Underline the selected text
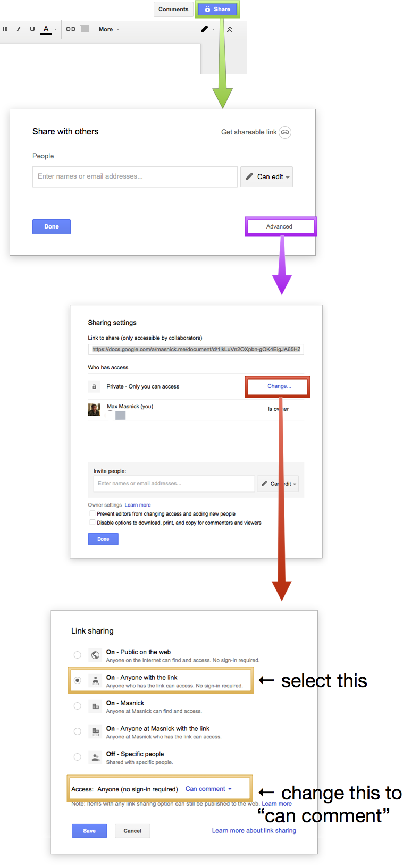 point(32,29)
